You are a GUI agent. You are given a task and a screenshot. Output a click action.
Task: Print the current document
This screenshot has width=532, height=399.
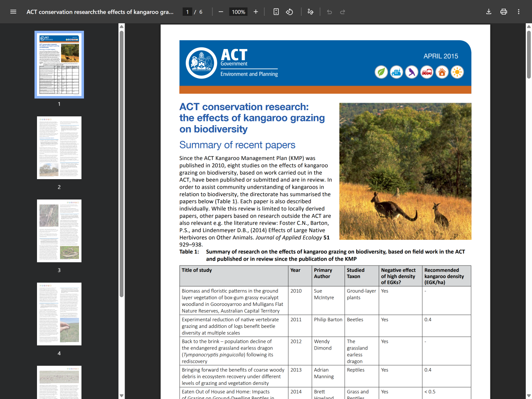point(504,12)
